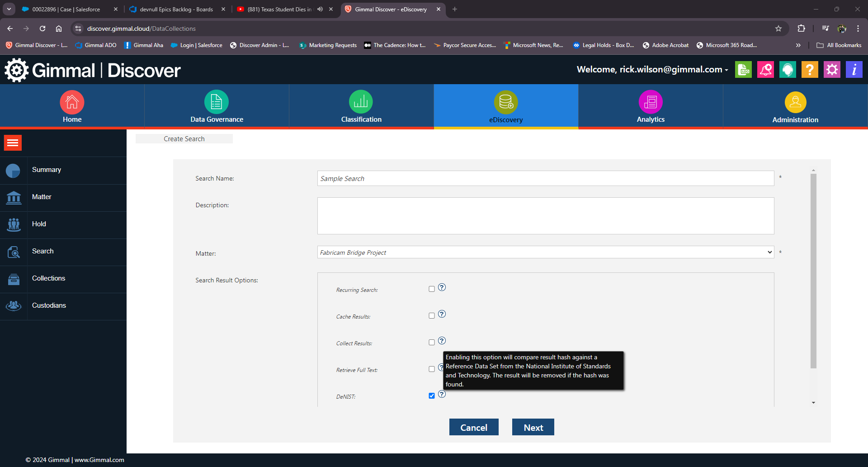
Task: Open the Classification module icon
Action: 361,102
